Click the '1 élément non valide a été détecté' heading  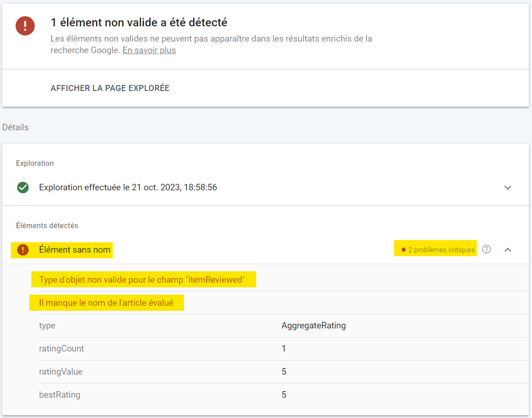139,23
